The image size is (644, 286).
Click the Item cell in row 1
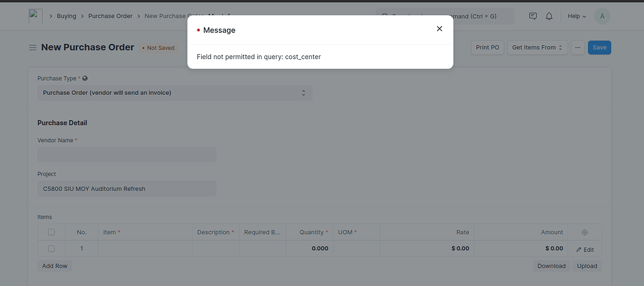(145, 249)
